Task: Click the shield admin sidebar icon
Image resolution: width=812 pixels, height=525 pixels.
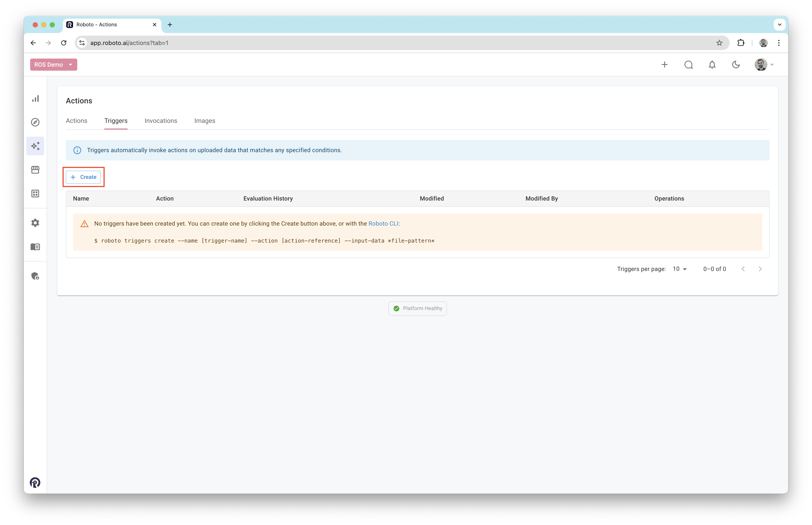Action: coord(35,276)
